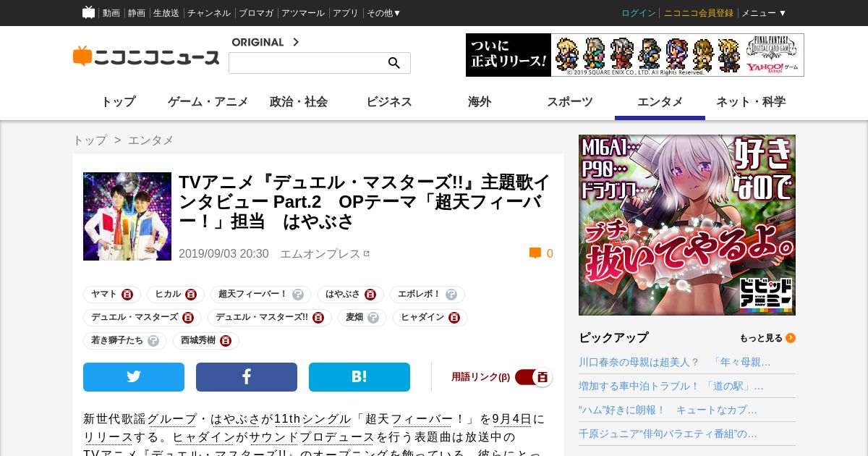This screenshot has height=456, width=868.
Task: Share article via Facebook button
Action: (x=247, y=377)
